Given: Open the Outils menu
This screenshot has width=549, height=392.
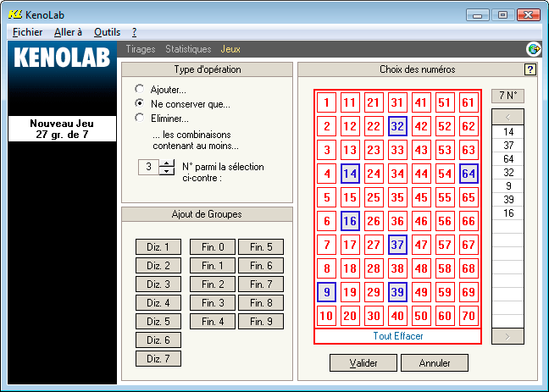Looking at the screenshot, I should [107, 31].
